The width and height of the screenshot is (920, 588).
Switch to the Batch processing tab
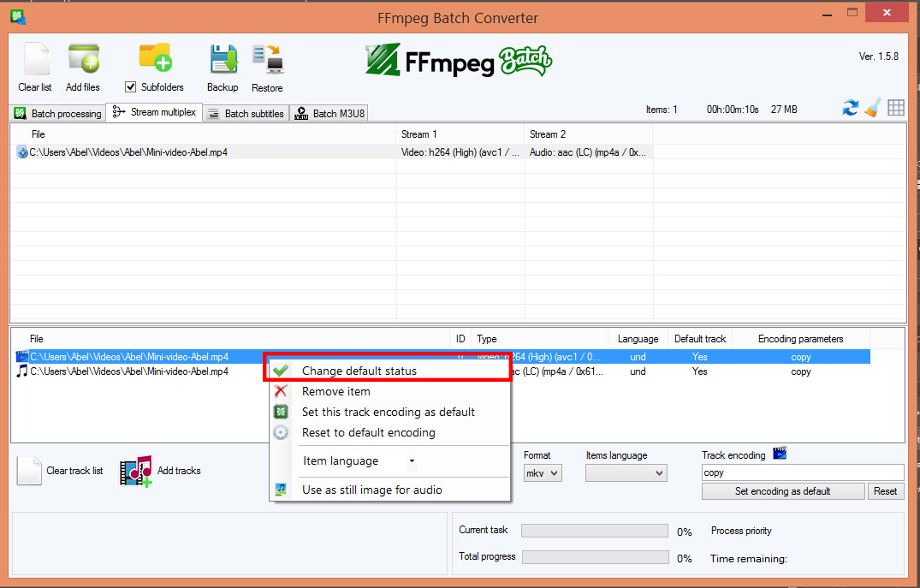coord(57,113)
